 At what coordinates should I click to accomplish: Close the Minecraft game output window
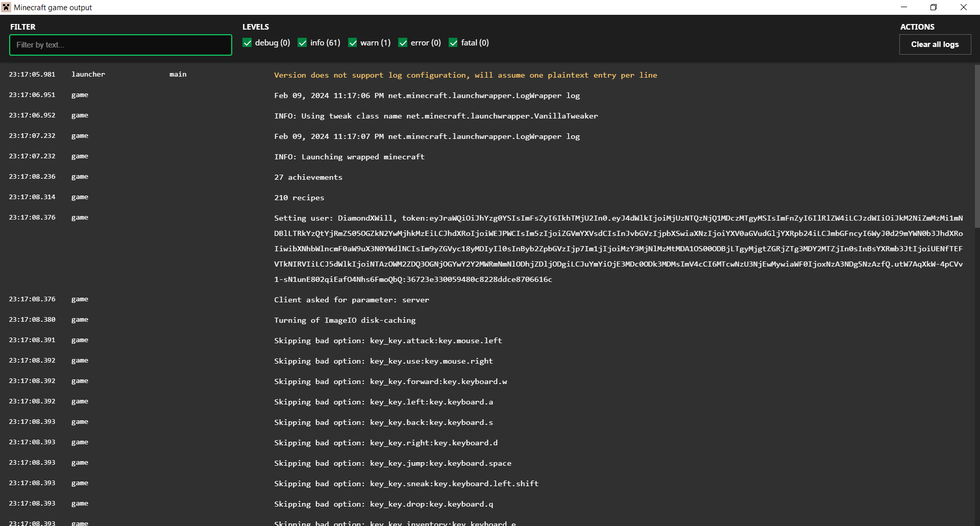[963, 7]
